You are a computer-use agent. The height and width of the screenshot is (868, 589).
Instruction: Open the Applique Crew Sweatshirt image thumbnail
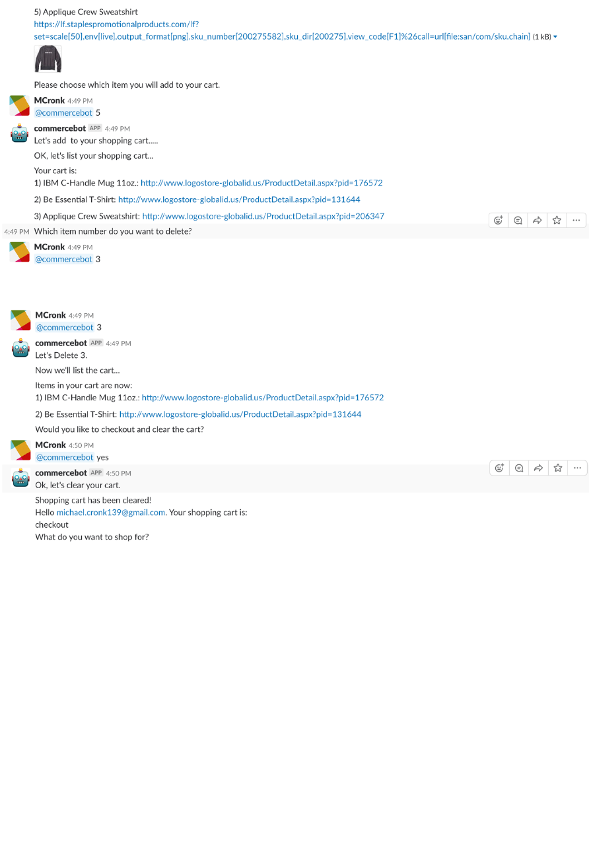pos(48,59)
